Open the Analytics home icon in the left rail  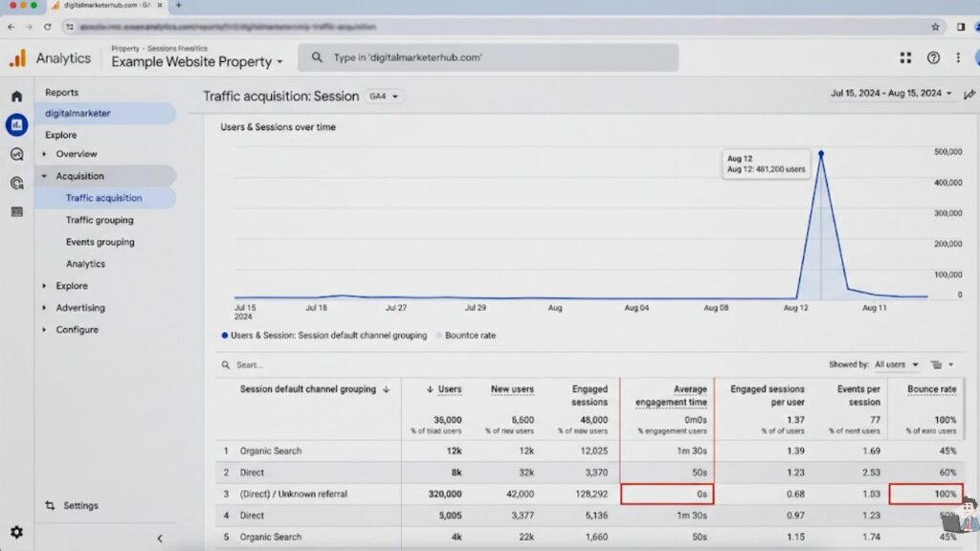[17, 97]
